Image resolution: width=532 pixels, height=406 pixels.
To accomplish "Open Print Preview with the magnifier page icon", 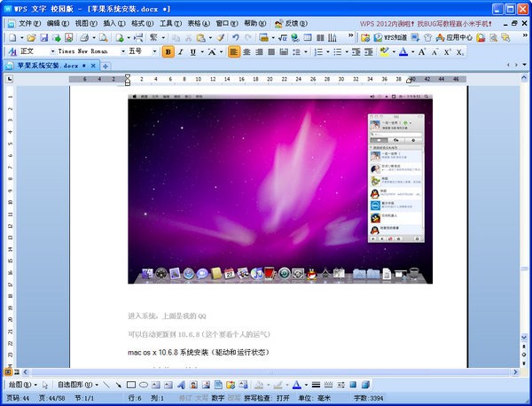I will [x=104, y=37].
